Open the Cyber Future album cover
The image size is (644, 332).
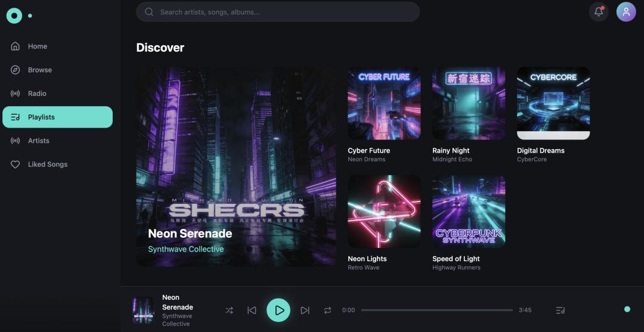[384, 104]
